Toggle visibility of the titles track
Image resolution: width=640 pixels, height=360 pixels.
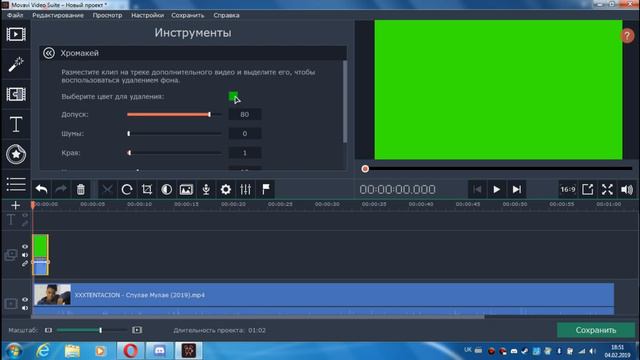coord(25,215)
